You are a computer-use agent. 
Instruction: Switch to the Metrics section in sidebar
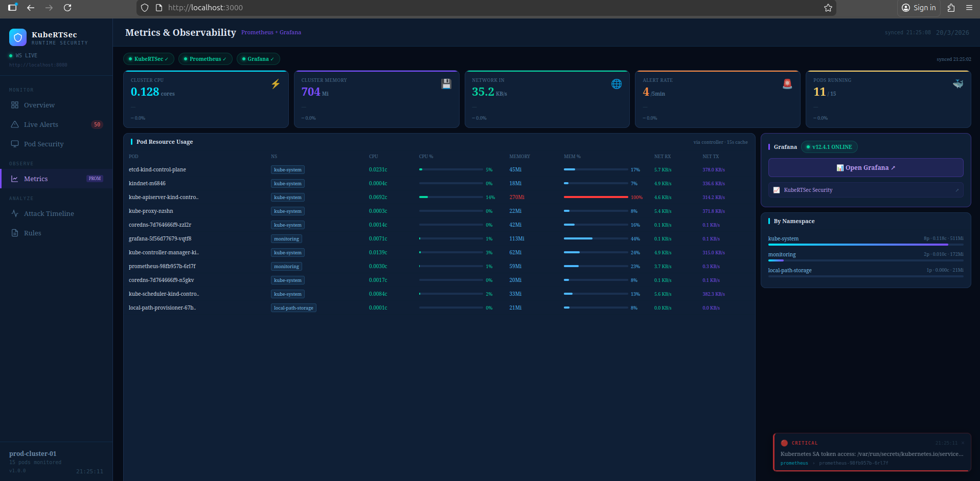tap(36, 179)
